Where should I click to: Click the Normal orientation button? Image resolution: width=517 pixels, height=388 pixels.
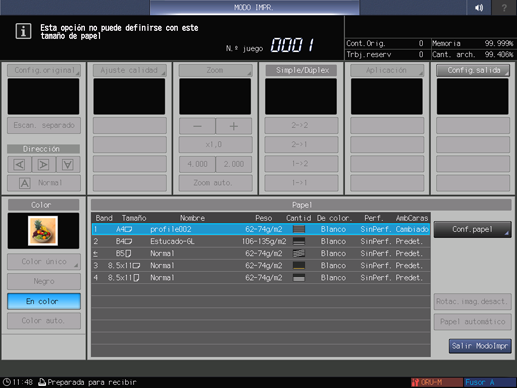click(44, 183)
